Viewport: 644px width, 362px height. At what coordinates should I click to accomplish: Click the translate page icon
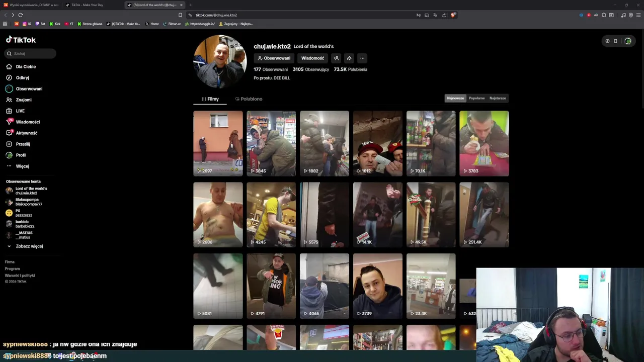pos(435,15)
